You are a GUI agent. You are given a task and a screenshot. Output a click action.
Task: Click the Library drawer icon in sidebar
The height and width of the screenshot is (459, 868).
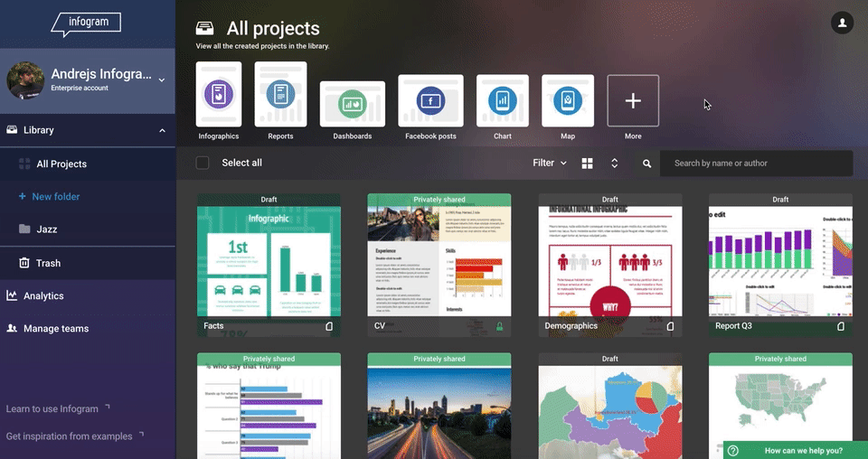click(x=12, y=130)
